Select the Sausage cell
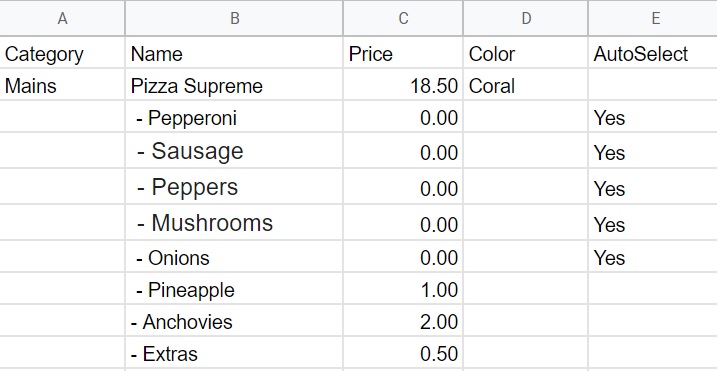 234,151
